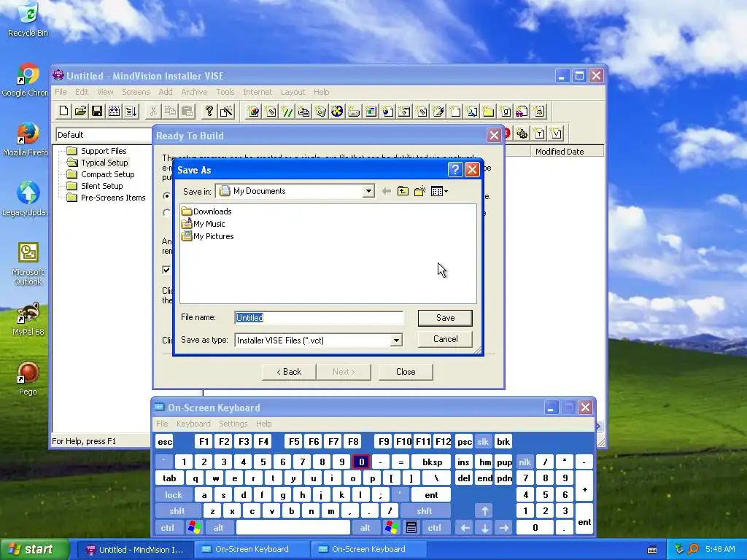Open the Archive menu in Installer VISE
The width and height of the screenshot is (747, 560).
194,92
